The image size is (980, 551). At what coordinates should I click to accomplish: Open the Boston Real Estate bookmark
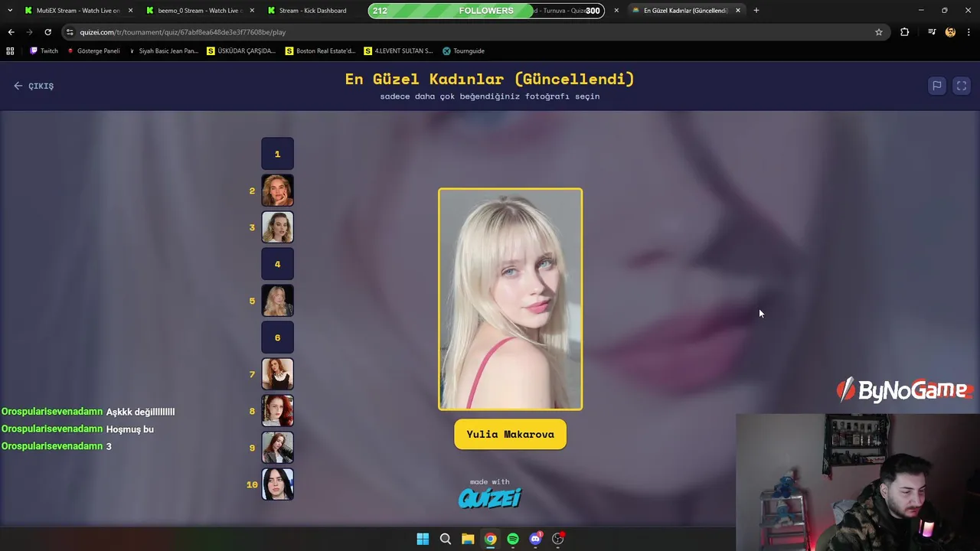point(320,51)
